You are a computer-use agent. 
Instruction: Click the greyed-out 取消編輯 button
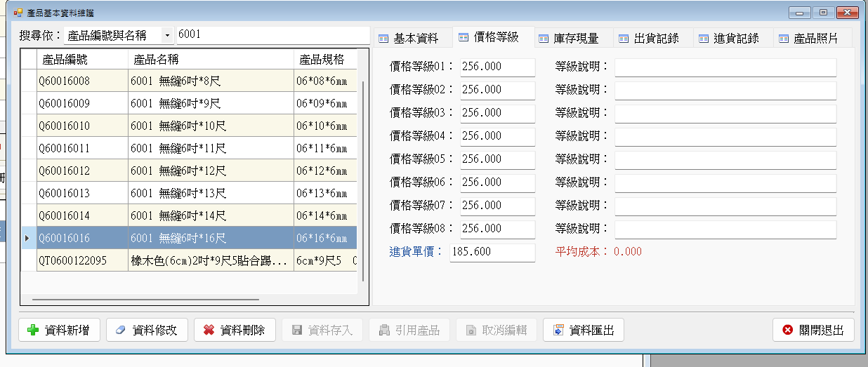click(x=497, y=330)
